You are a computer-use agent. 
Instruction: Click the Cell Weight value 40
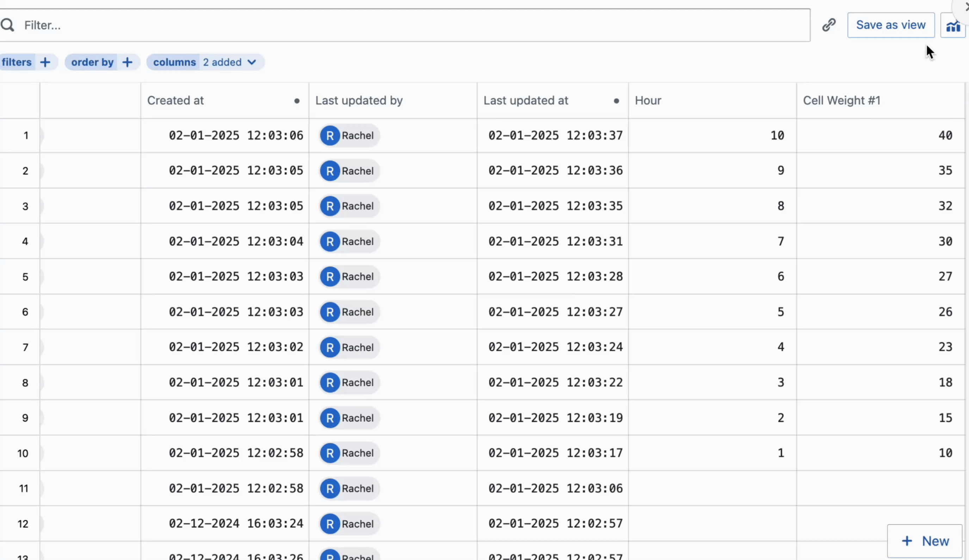tap(945, 136)
